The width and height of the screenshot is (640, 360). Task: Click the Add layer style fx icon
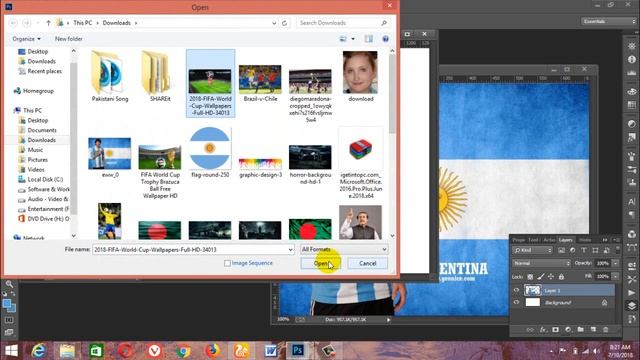pos(543,329)
